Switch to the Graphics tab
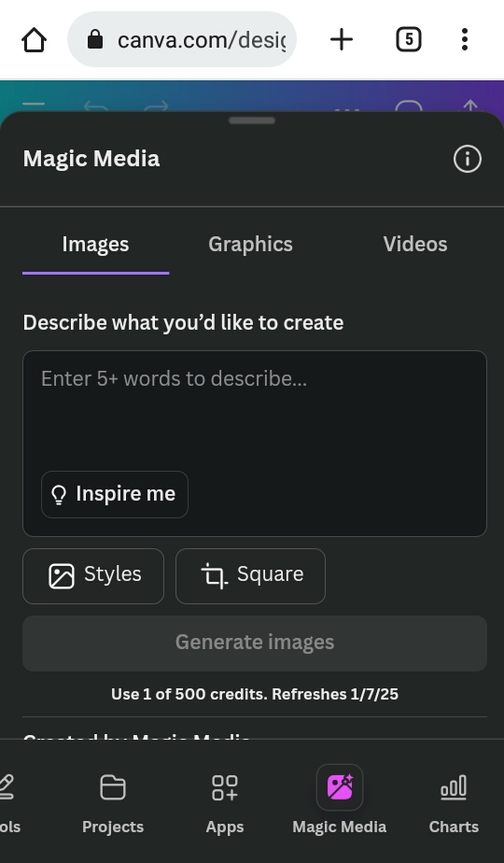The height and width of the screenshot is (863, 504). coord(250,245)
